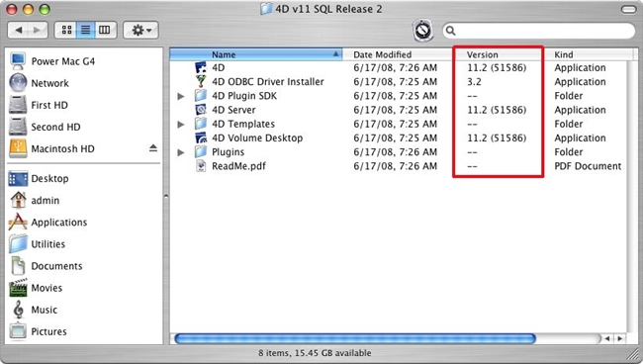
Task: Select the 4D Server application icon
Action: (x=201, y=110)
